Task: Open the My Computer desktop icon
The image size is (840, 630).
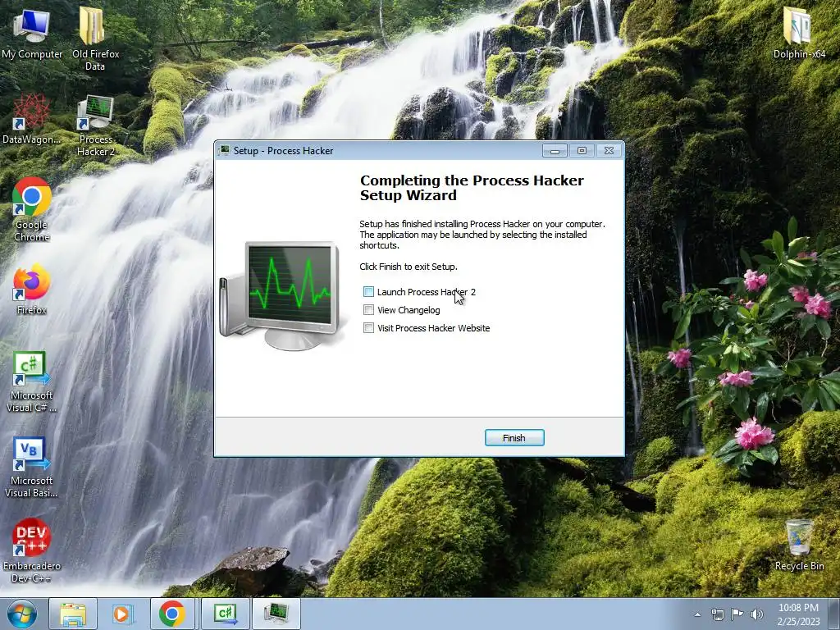Action: [32, 33]
